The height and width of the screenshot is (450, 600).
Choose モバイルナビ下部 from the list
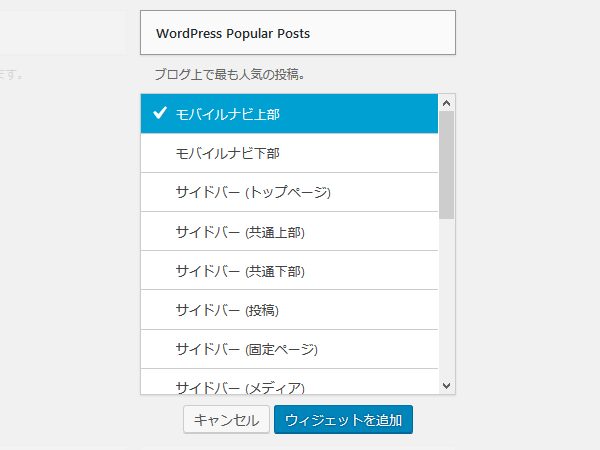(289, 153)
